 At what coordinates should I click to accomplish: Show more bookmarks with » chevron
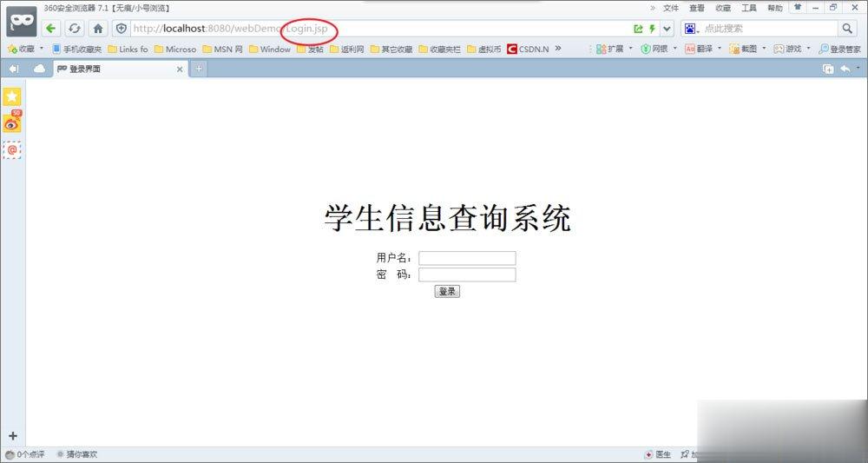pyautogui.click(x=558, y=48)
